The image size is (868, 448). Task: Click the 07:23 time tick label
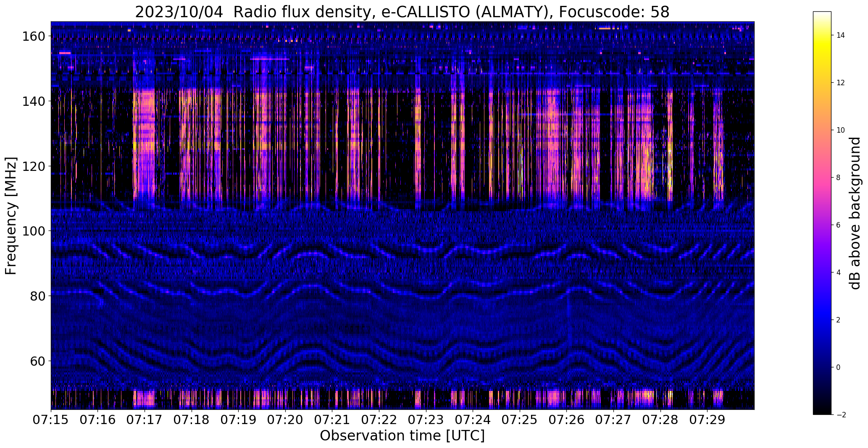(x=426, y=420)
